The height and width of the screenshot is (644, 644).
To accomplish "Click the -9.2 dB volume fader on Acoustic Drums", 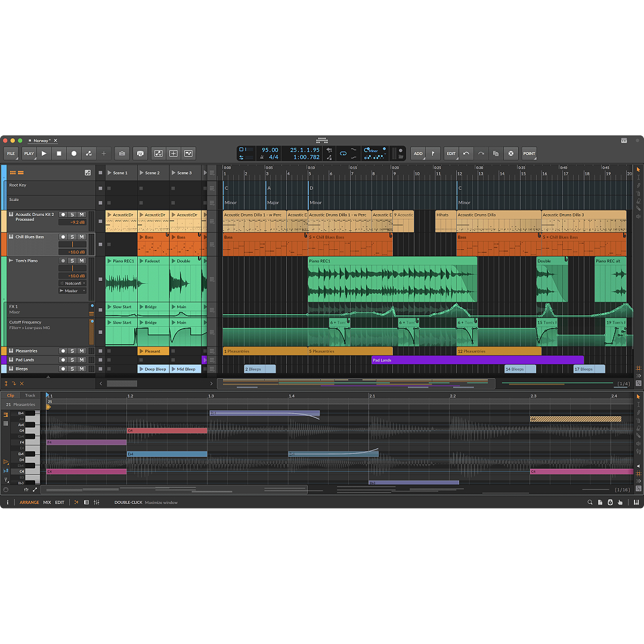I will [x=72, y=222].
